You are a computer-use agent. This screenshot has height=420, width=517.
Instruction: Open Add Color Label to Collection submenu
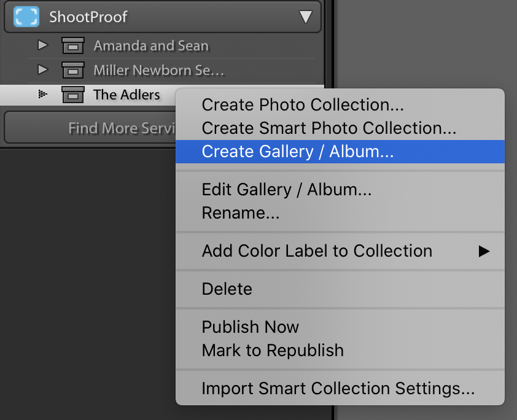[340, 251]
